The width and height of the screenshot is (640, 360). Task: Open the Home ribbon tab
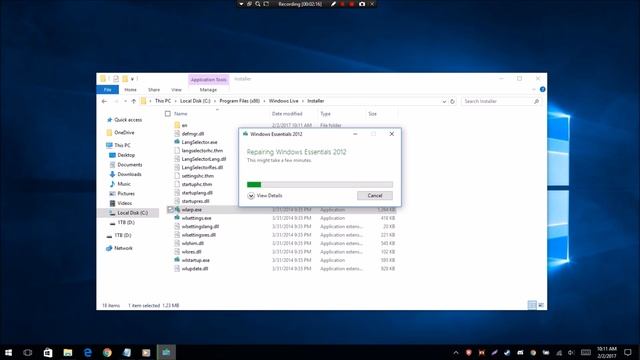coord(130,89)
